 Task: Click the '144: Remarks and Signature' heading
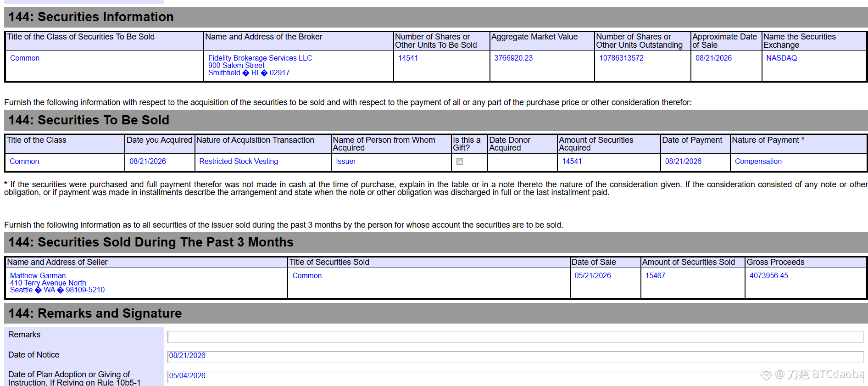coord(95,313)
